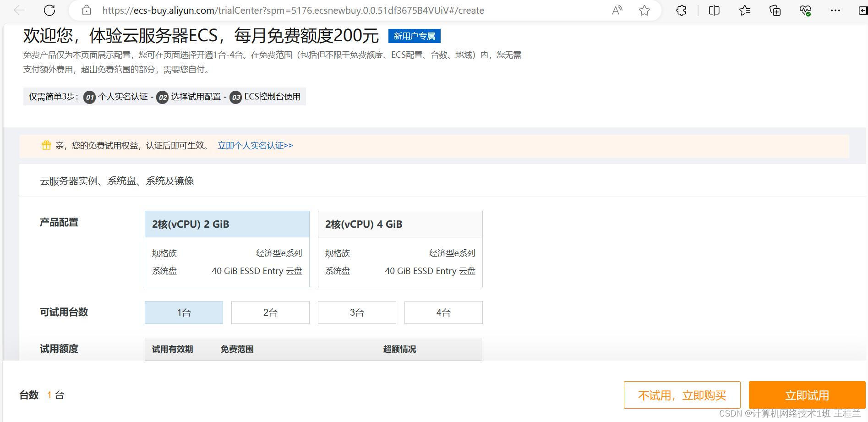Click the address bar URL
Image resolution: width=868 pixels, height=422 pixels.
[293, 10]
